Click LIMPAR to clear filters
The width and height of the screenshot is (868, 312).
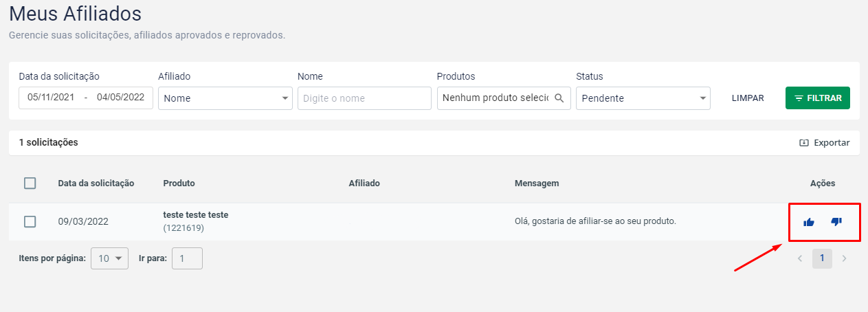pos(748,98)
